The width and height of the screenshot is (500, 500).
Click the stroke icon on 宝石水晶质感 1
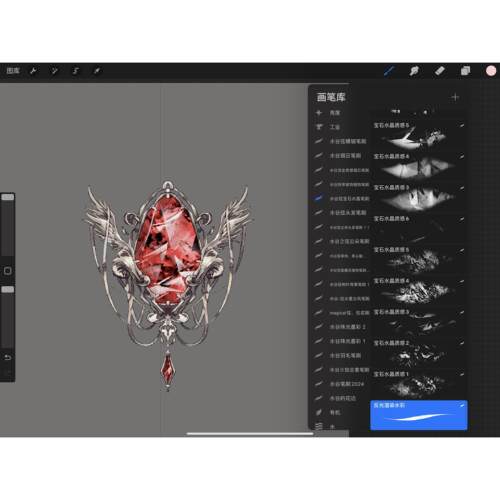462,374
